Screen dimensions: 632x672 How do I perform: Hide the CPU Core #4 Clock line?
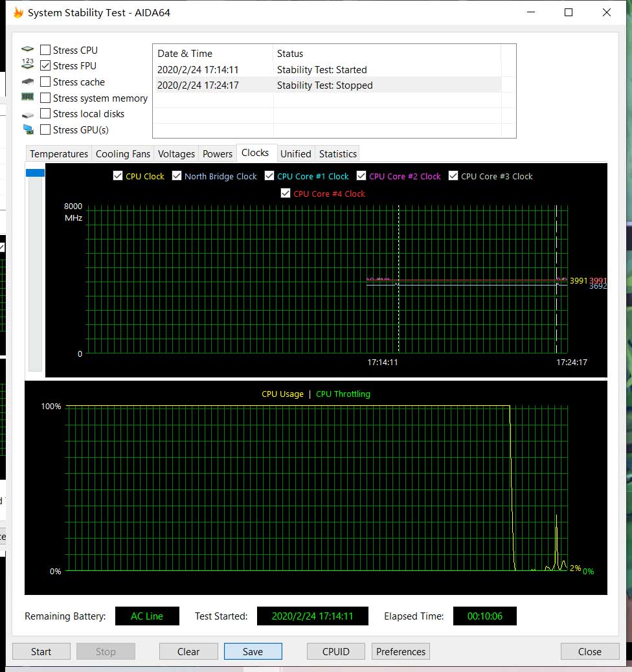[x=285, y=194]
